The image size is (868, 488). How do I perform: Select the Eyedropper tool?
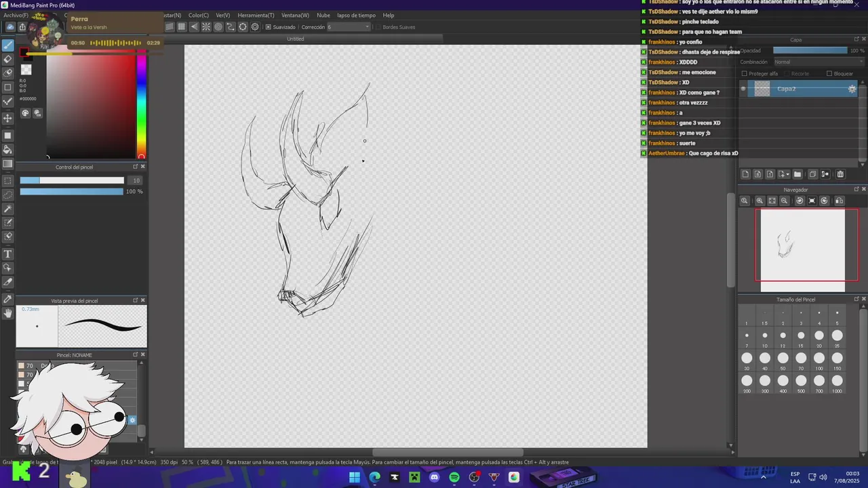pyautogui.click(x=8, y=299)
